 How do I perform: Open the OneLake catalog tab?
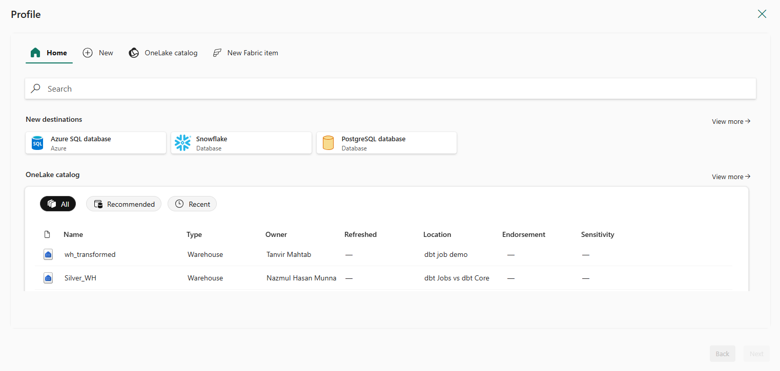point(163,53)
